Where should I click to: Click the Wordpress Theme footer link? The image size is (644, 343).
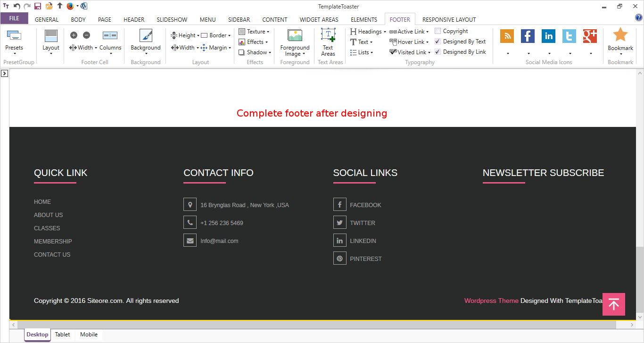coord(491,301)
